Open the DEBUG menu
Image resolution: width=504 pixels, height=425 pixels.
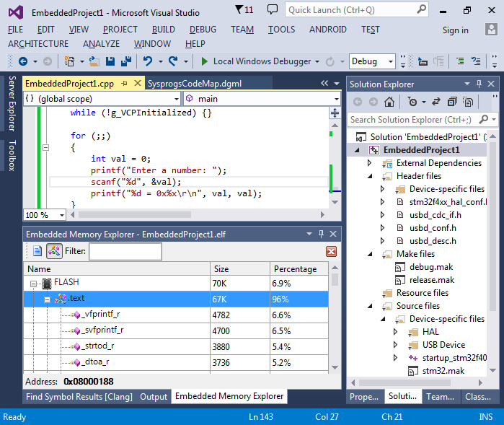click(203, 30)
